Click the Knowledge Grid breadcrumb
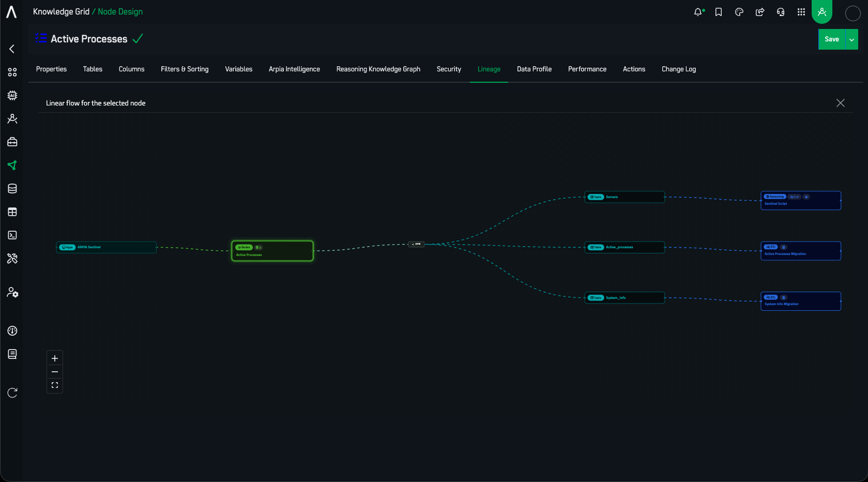The width and height of the screenshot is (868, 482). click(x=61, y=12)
